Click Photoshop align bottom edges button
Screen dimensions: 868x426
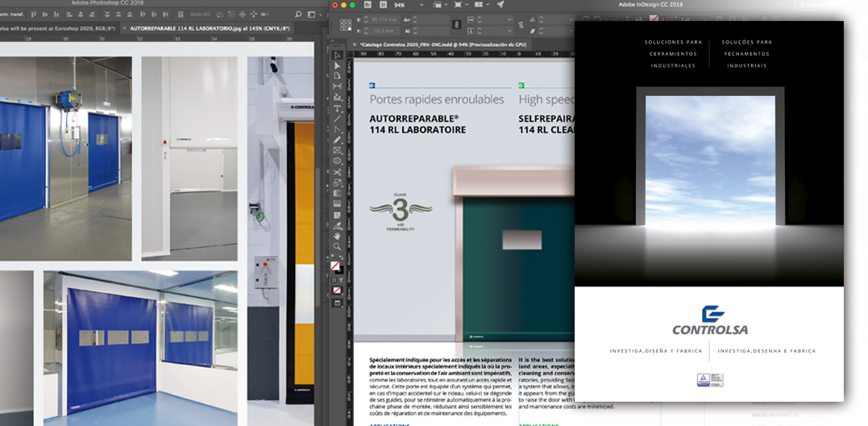[56, 15]
